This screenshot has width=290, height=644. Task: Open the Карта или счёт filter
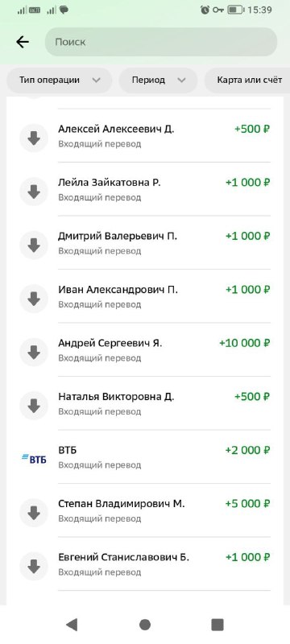(x=247, y=80)
